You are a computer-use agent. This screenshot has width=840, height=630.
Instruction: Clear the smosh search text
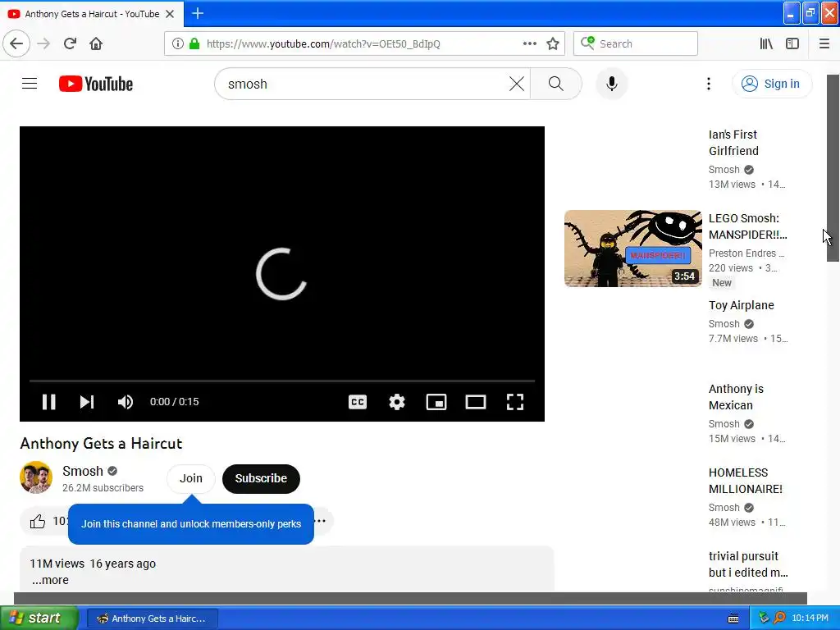(517, 84)
